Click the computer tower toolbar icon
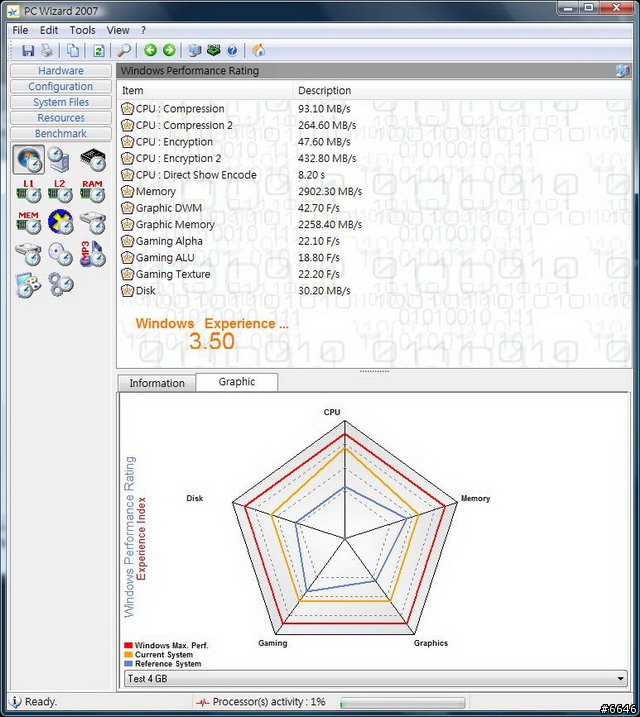The height and width of the screenshot is (717, 640). tap(195, 51)
